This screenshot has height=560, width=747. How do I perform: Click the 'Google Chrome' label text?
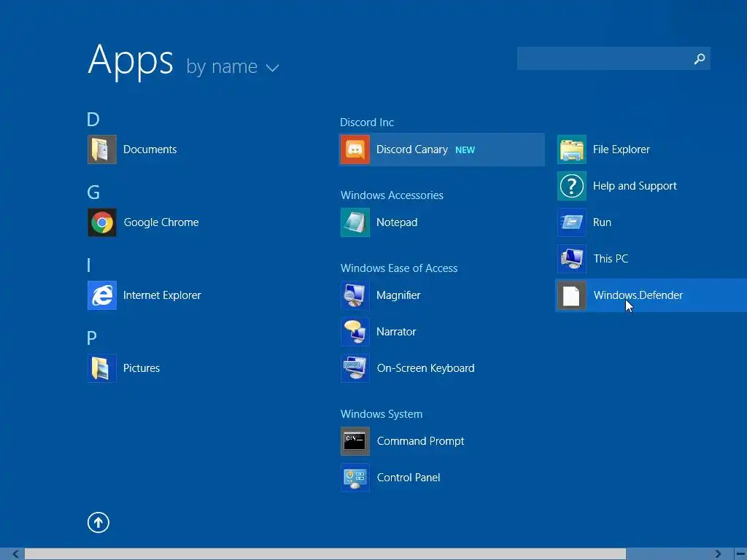coord(161,222)
